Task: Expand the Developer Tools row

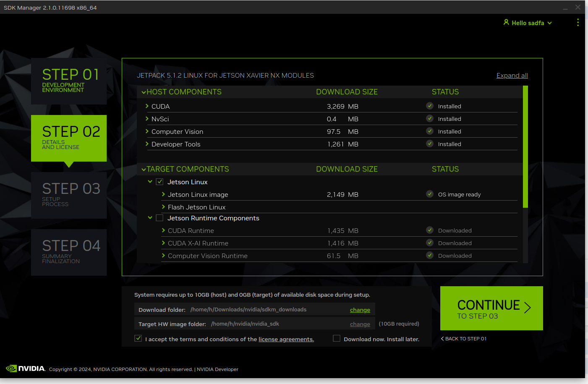Action: 147,144
